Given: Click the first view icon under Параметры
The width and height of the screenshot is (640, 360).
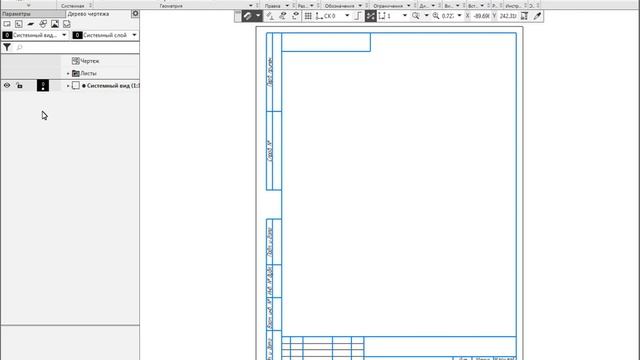Looking at the screenshot, I should (7, 24).
